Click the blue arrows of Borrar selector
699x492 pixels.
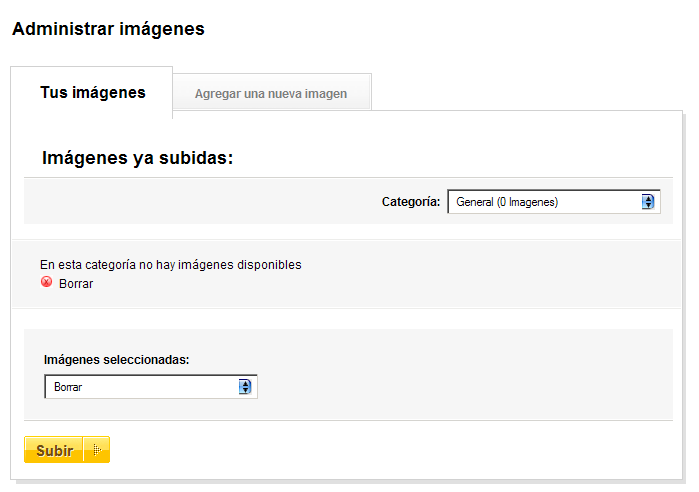coord(245,386)
